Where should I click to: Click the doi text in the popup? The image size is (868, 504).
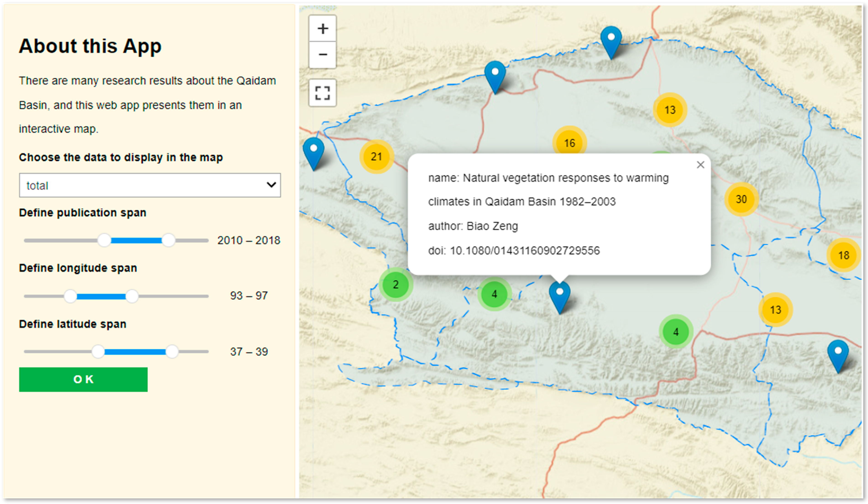coord(514,251)
